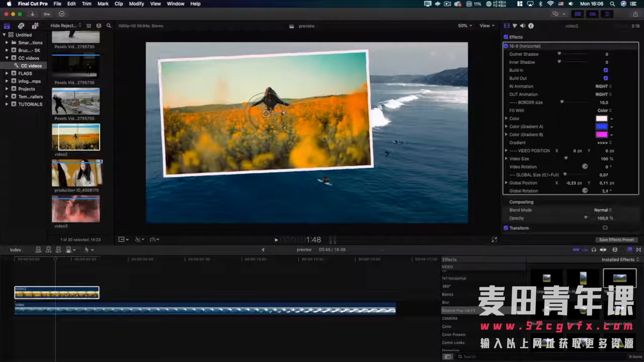Open the Keyword Editor key icon
The width and height of the screenshot is (644, 362).
[x=47, y=14]
